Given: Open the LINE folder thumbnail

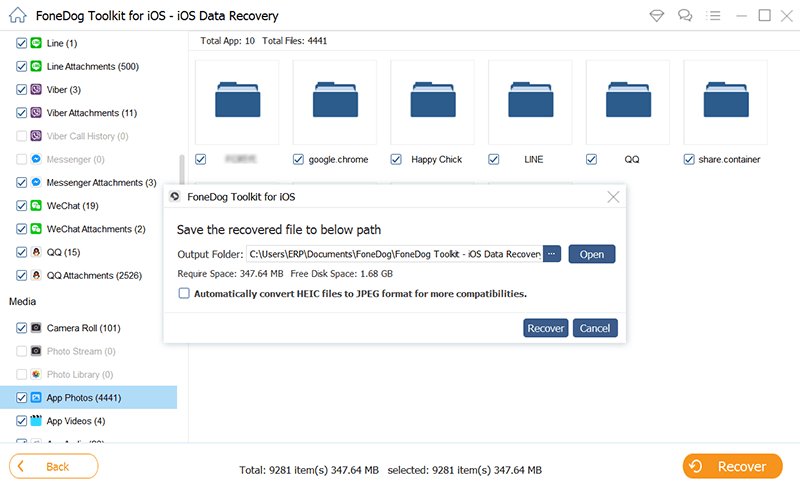Looking at the screenshot, I should (x=530, y=102).
